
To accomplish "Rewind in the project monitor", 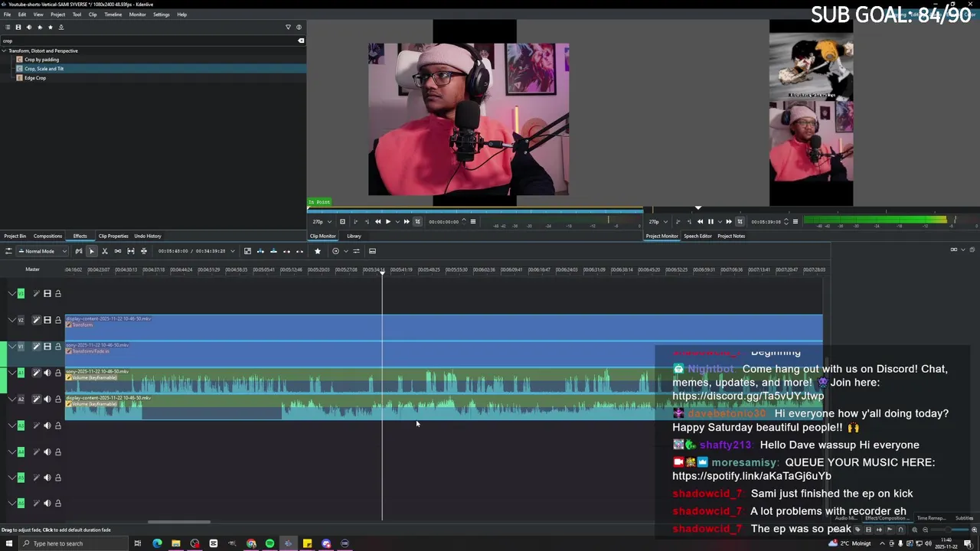I will [700, 222].
